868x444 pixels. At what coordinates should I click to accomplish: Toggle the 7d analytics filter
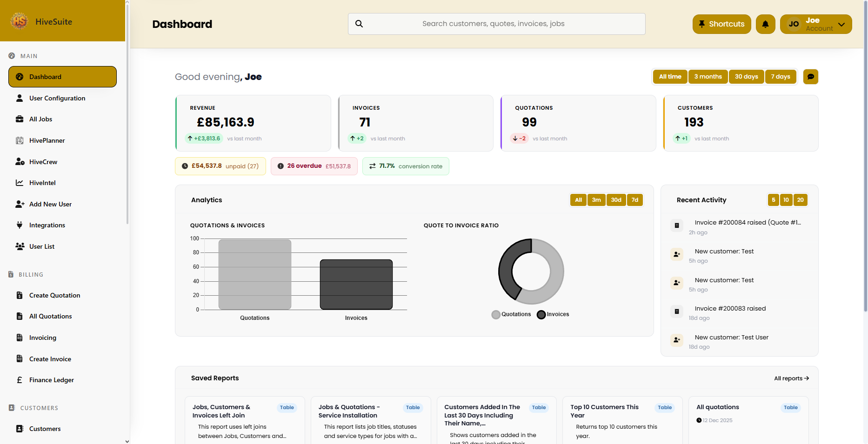(x=634, y=199)
